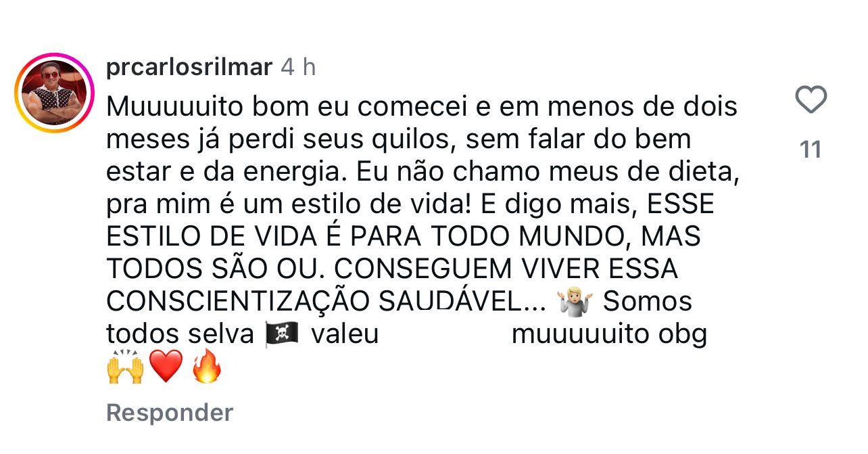
Task: Like the comment with the heart icon
Action: point(811,100)
